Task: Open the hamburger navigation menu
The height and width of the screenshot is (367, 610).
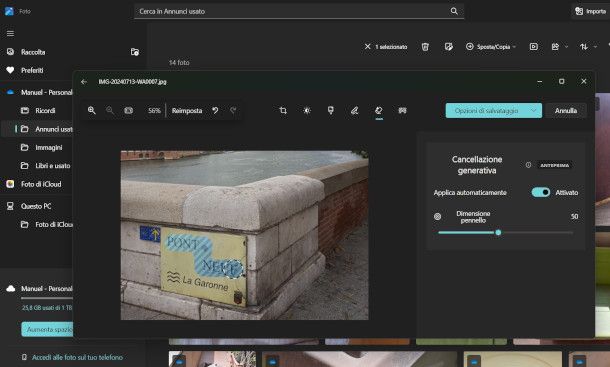Action: [x=11, y=33]
